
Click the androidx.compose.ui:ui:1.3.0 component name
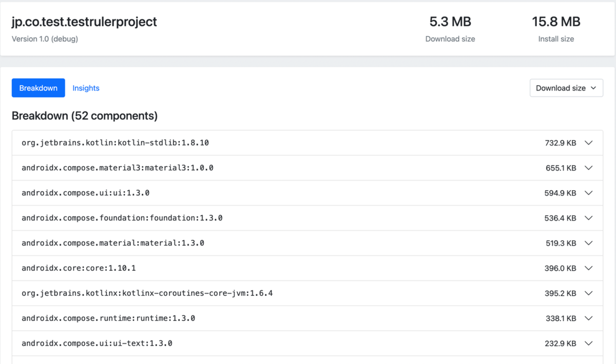click(x=85, y=193)
